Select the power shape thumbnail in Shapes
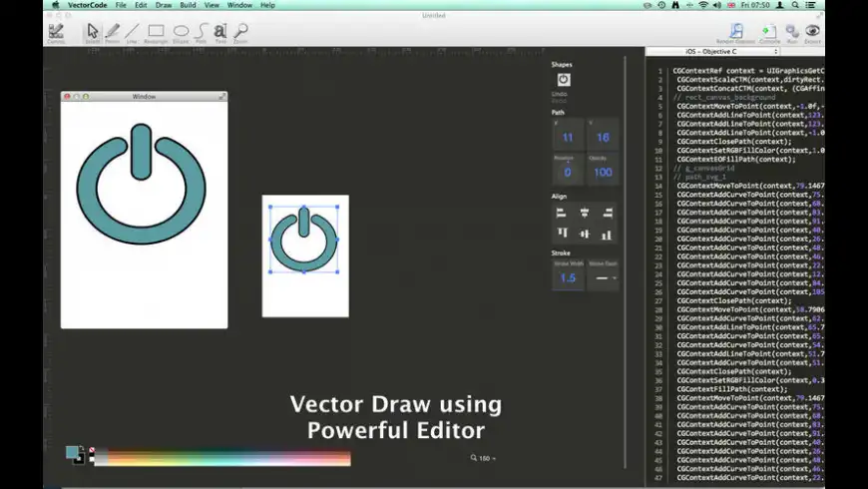868x489 pixels. 564,80
